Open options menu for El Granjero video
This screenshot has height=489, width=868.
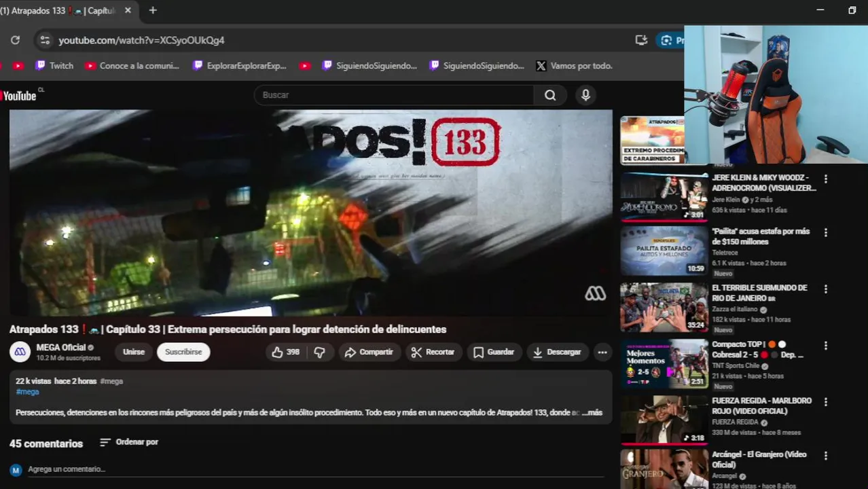pos(826,456)
